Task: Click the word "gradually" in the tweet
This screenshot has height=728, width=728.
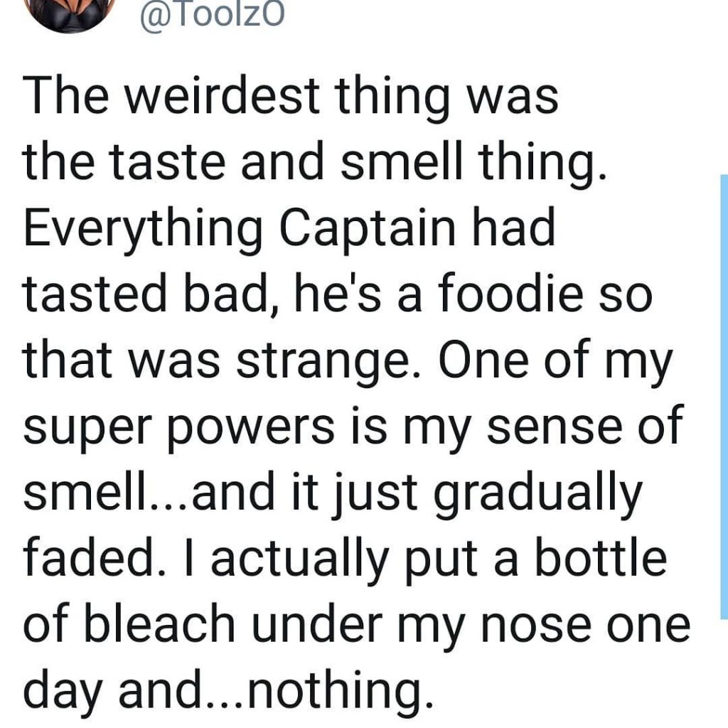Action: point(537,496)
